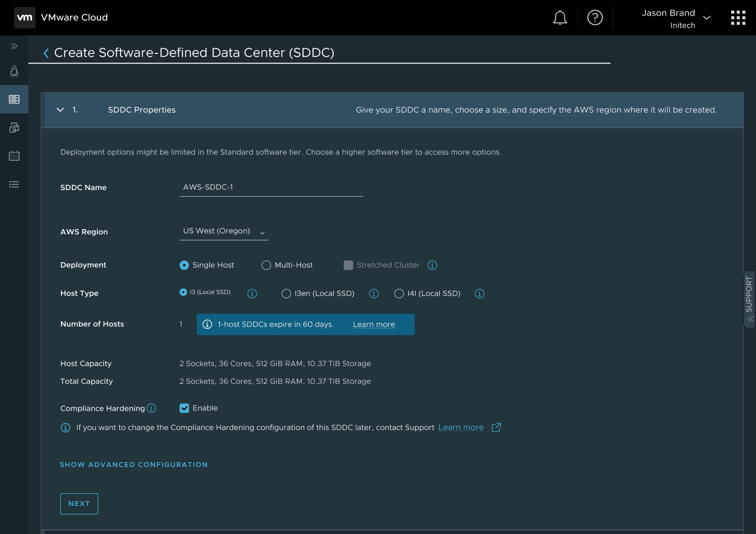Toggle the Stretched Cluster checkbox
The image size is (756, 534).
pos(348,265)
